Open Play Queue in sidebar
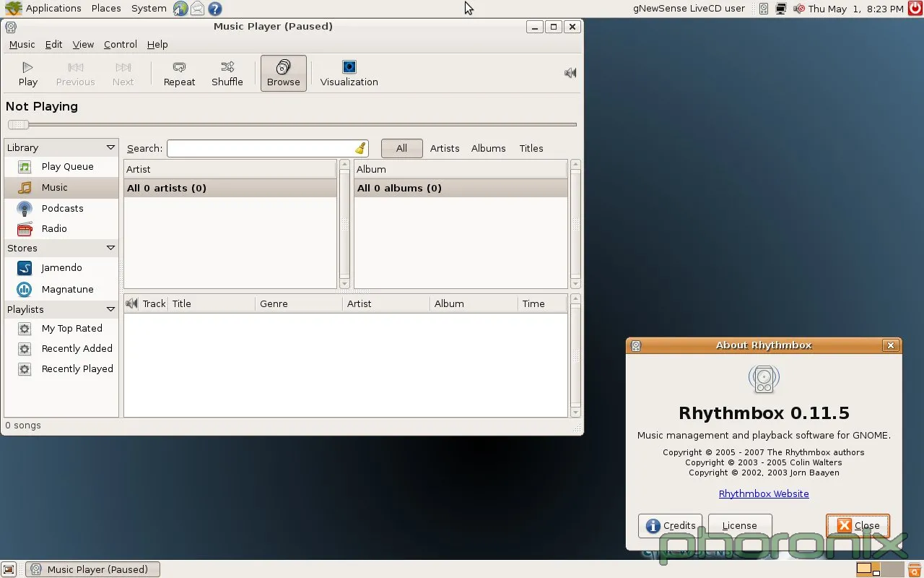This screenshot has width=924, height=578. point(67,167)
